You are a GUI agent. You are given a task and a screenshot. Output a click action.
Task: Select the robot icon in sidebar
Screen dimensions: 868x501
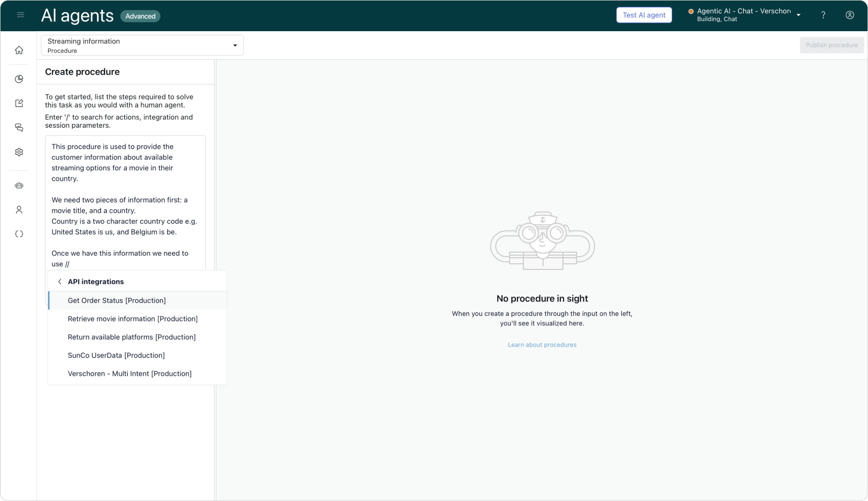(19, 186)
